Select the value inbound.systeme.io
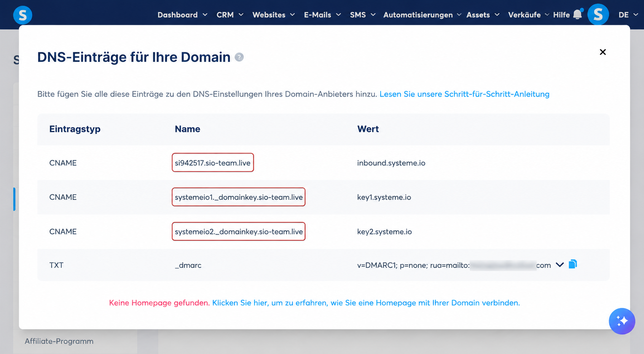The image size is (644, 354). point(391,163)
